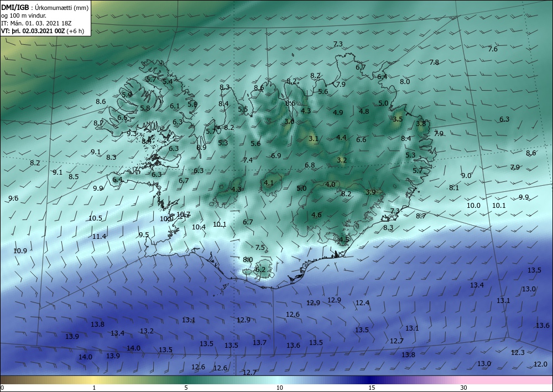553x392 pixels.
Task: Click the DMI/IGB Úrkomumætti (mm) title text
Action: click(x=45, y=8)
